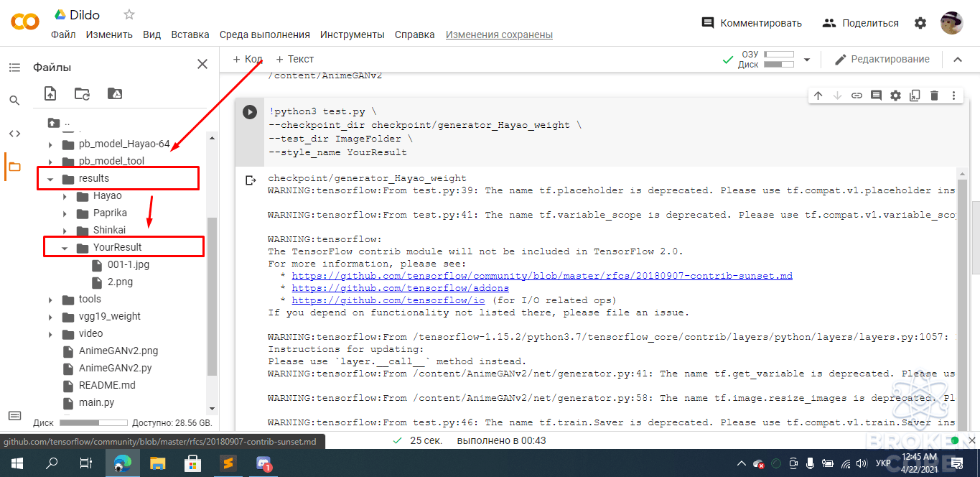
Task: Refresh the file list
Action: coord(83,93)
